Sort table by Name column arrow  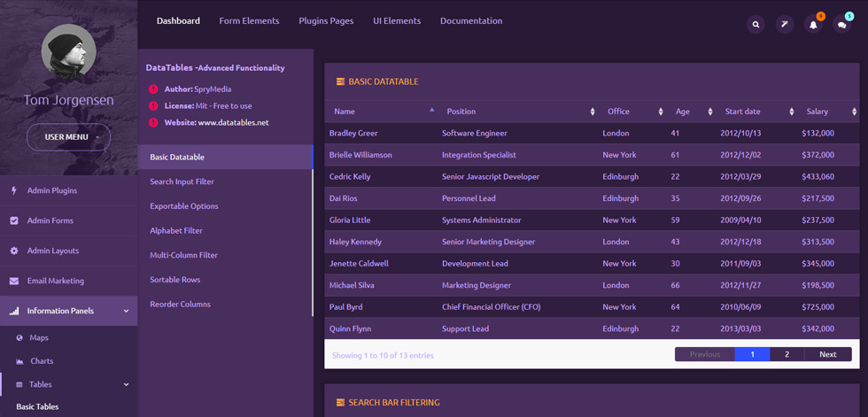432,110
